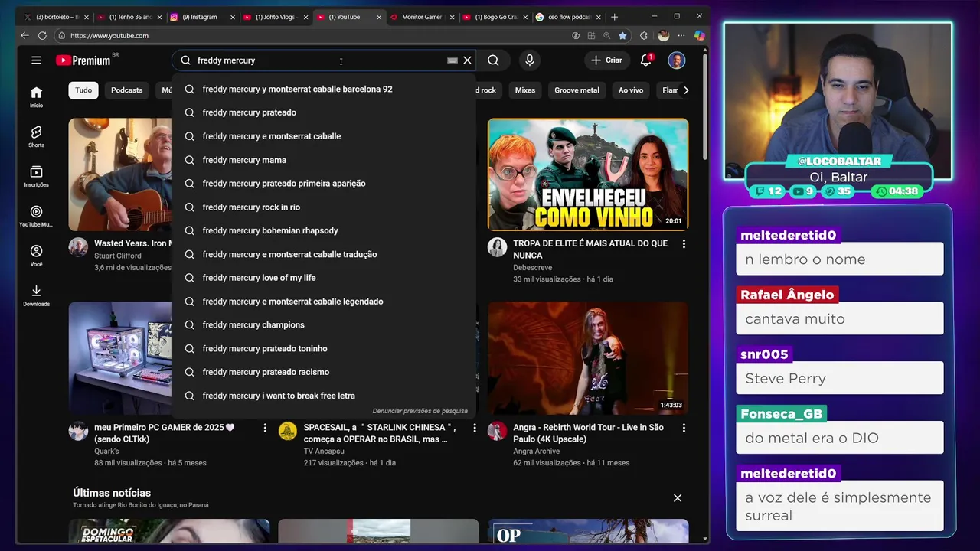
Task: Show more filter chips with right arrow
Action: point(685,90)
